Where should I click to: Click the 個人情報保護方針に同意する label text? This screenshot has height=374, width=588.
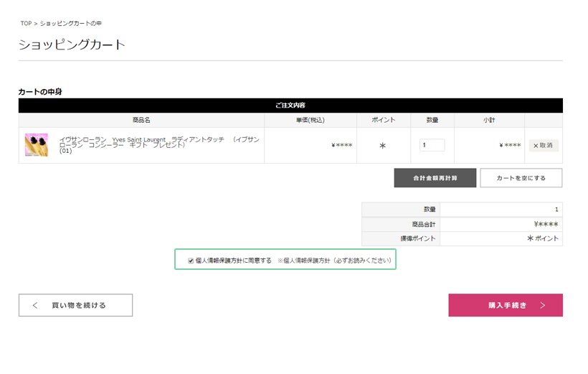(x=233, y=261)
